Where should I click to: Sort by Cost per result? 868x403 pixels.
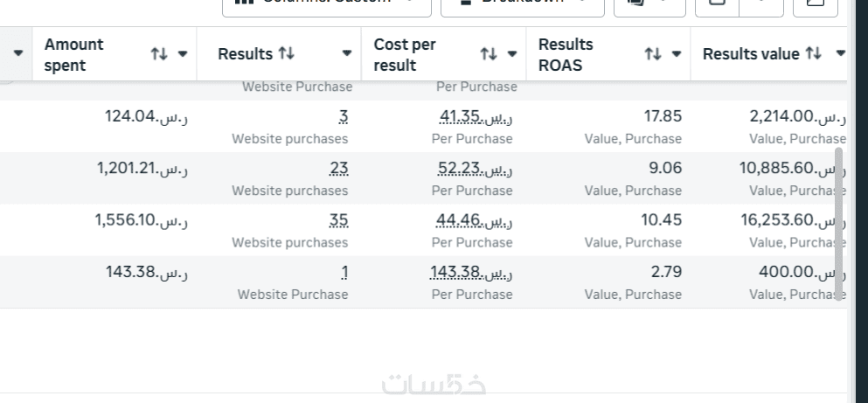coord(488,54)
